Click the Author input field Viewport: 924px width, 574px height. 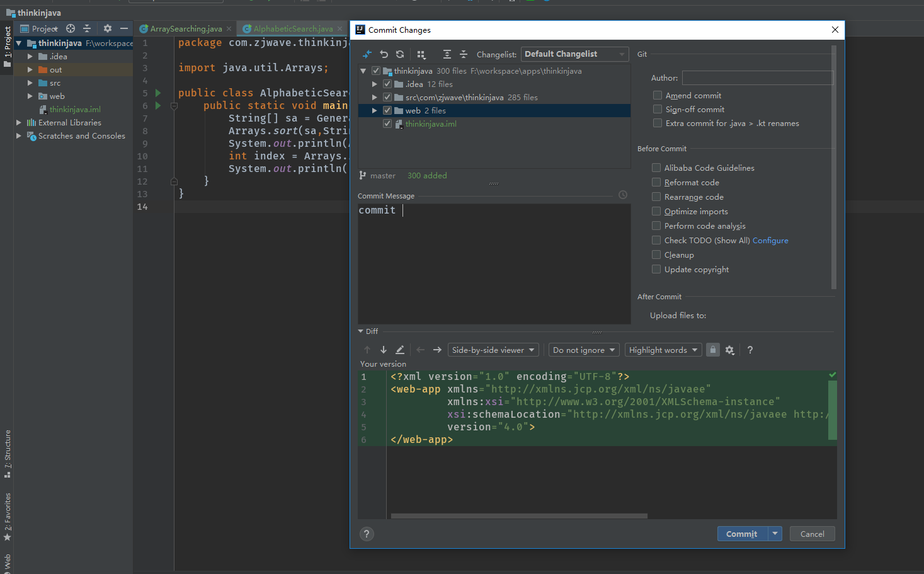click(757, 78)
